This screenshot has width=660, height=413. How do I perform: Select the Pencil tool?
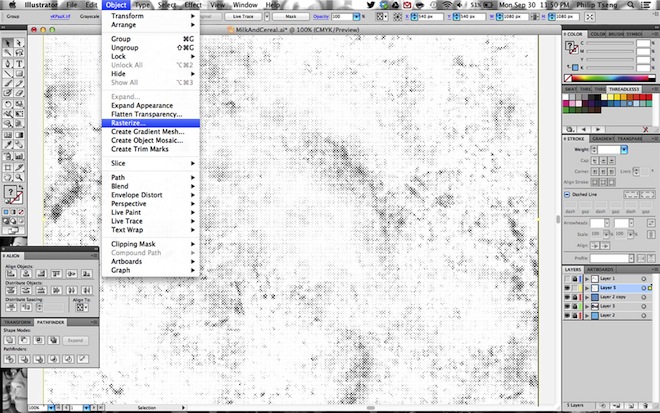coord(19,84)
